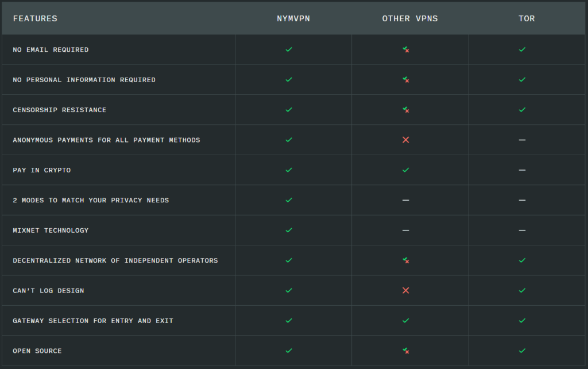Click NymVPN checkmark for Pay in Crypto
The height and width of the screenshot is (369, 588).
(x=289, y=170)
